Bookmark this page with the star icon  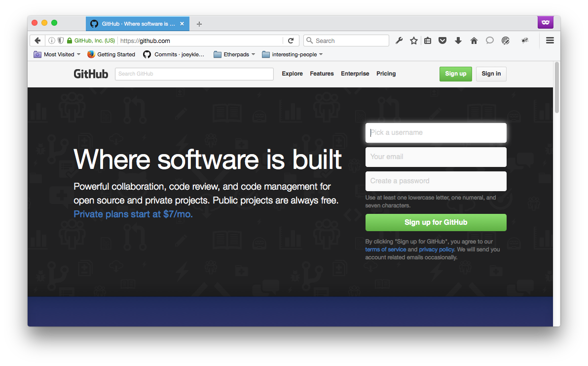pos(414,41)
